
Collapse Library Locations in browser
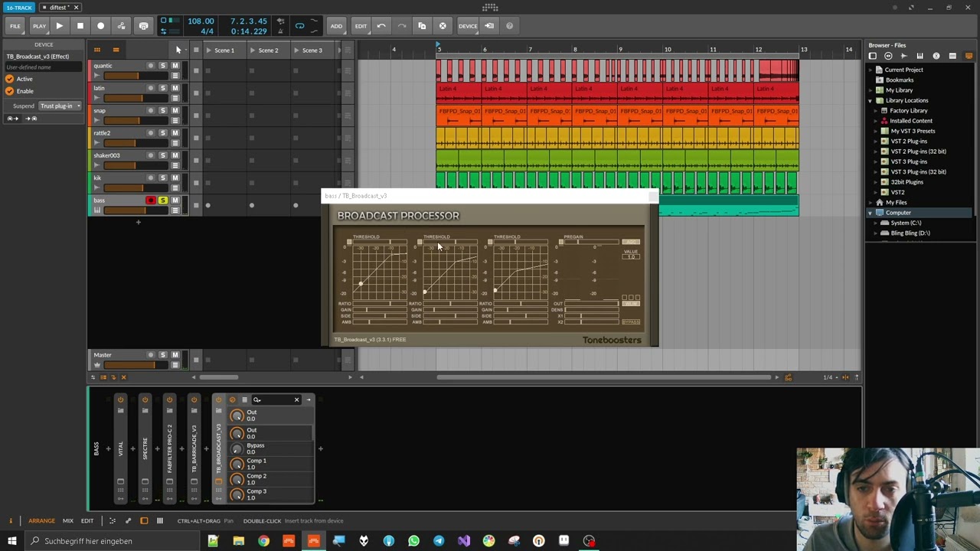pyautogui.click(x=871, y=100)
